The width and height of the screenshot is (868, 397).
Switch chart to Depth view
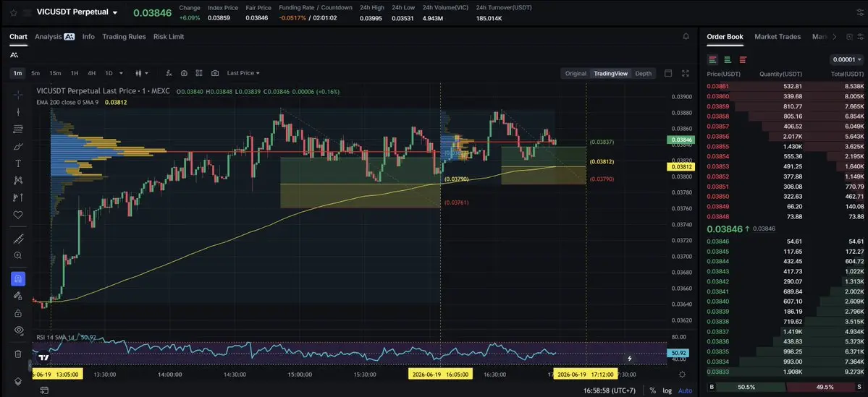pos(643,74)
